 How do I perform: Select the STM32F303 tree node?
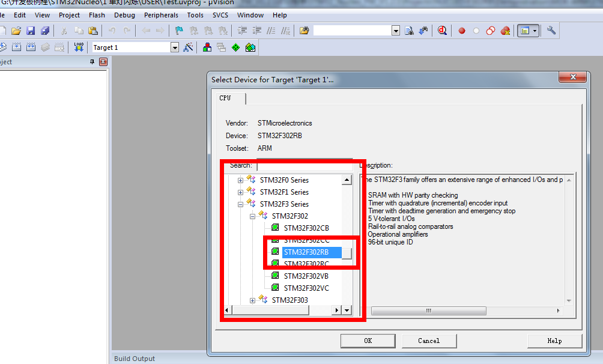click(290, 300)
